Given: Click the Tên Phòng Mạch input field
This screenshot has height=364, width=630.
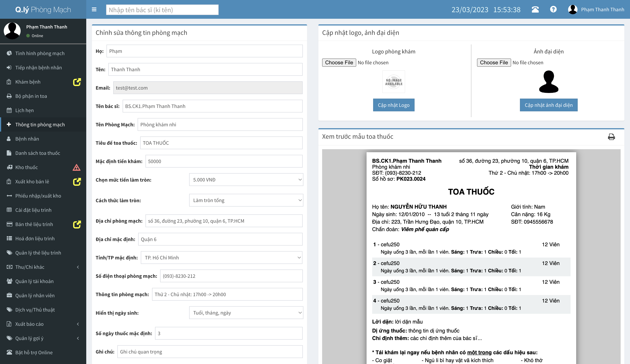Looking at the screenshot, I should click(220, 124).
